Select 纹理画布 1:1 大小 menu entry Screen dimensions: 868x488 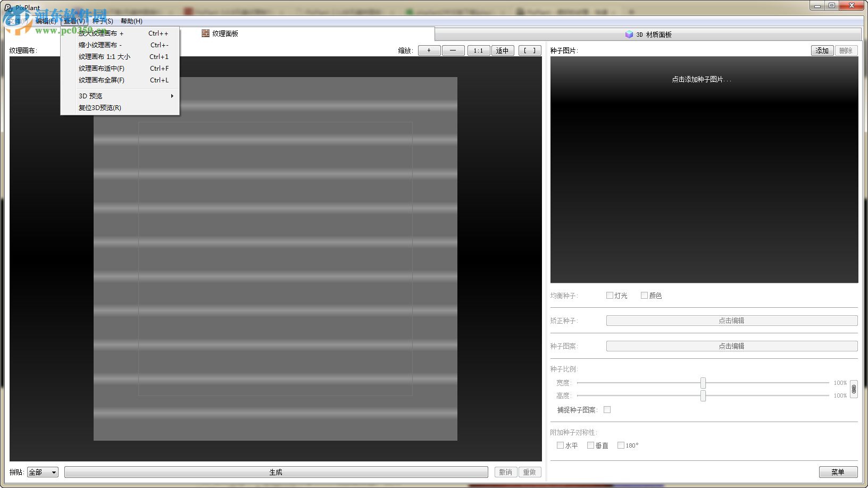pyautogui.click(x=120, y=57)
